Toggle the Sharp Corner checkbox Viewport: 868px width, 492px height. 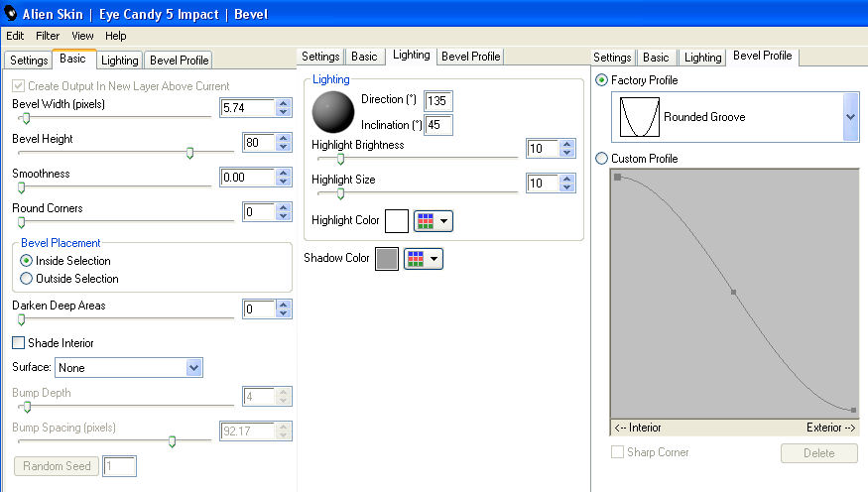point(617,452)
